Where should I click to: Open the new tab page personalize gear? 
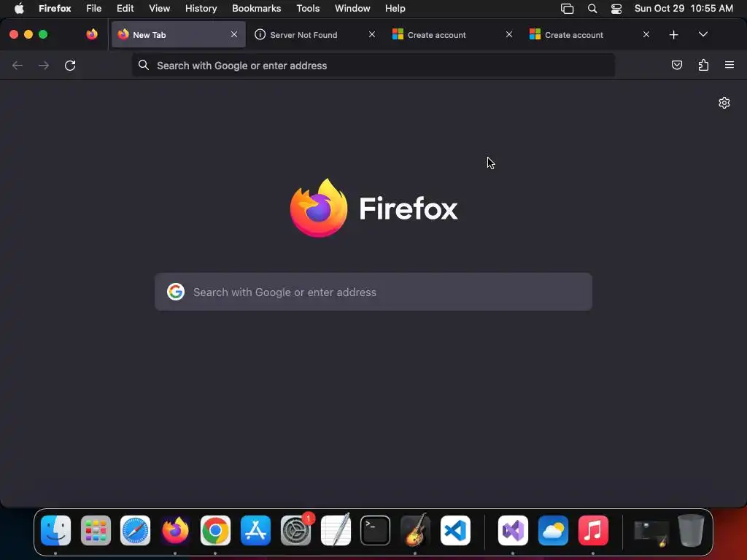[724, 103]
